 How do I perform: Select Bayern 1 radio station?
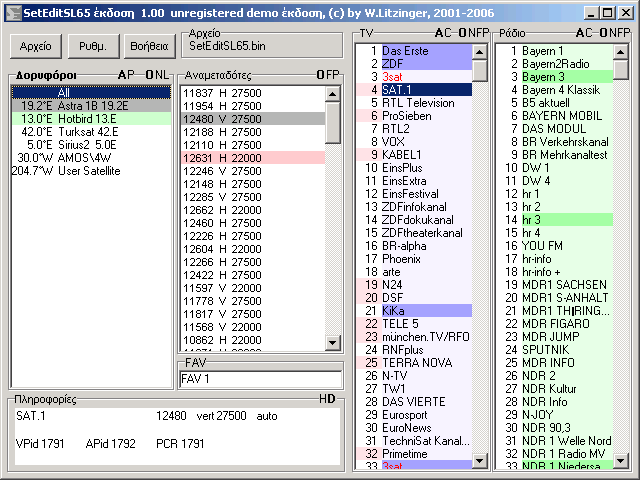pos(555,51)
